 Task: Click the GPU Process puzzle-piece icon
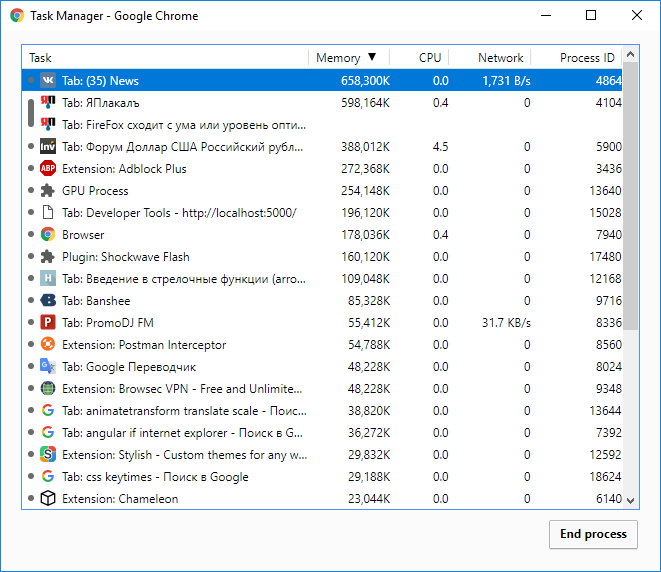48,191
